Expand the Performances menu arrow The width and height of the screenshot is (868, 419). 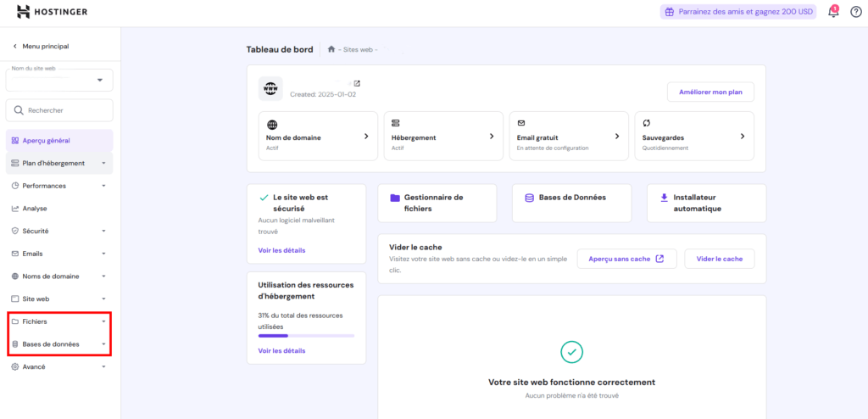(x=103, y=186)
